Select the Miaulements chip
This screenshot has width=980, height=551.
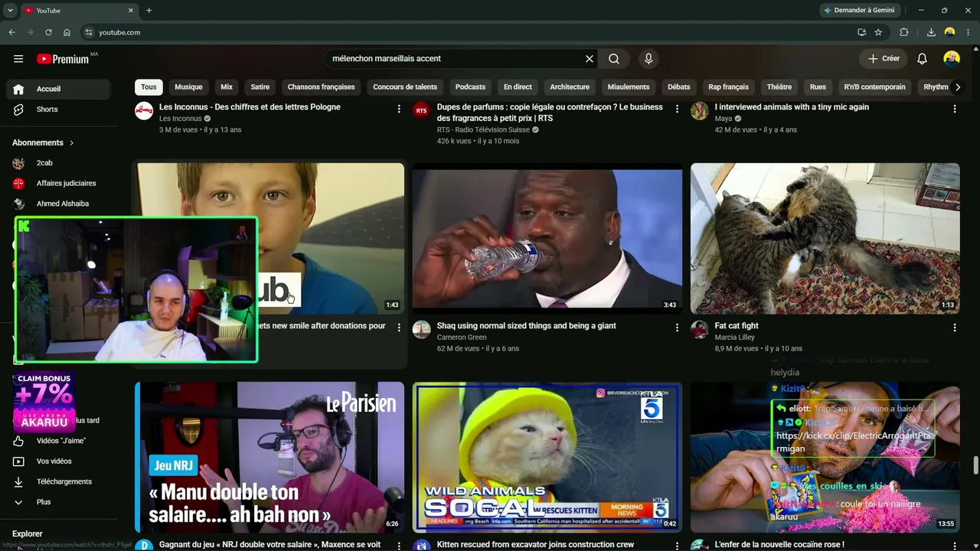[x=629, y=87]
